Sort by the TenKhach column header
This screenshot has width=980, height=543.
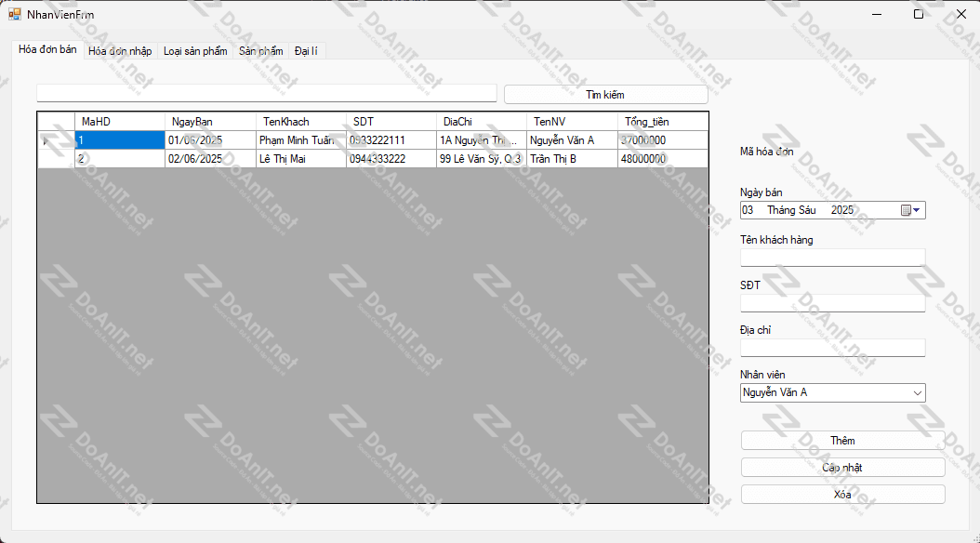click(x=301, y=122)
